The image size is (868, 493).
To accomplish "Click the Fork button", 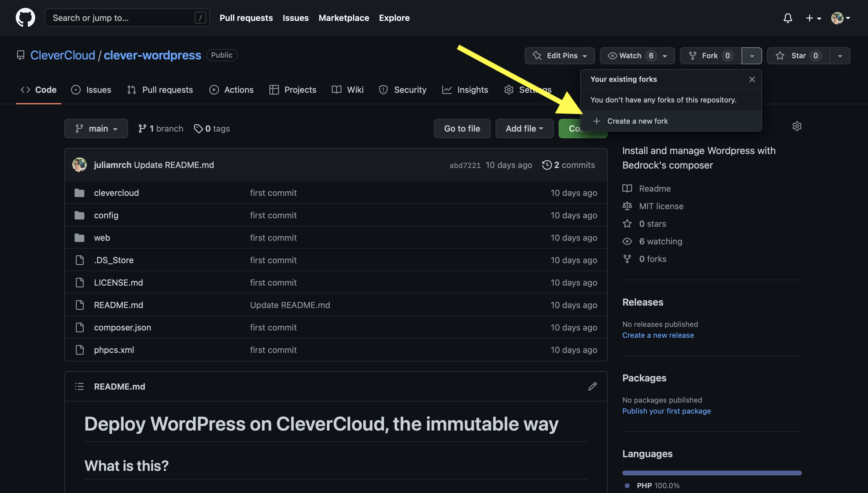I will coord(711,55).
